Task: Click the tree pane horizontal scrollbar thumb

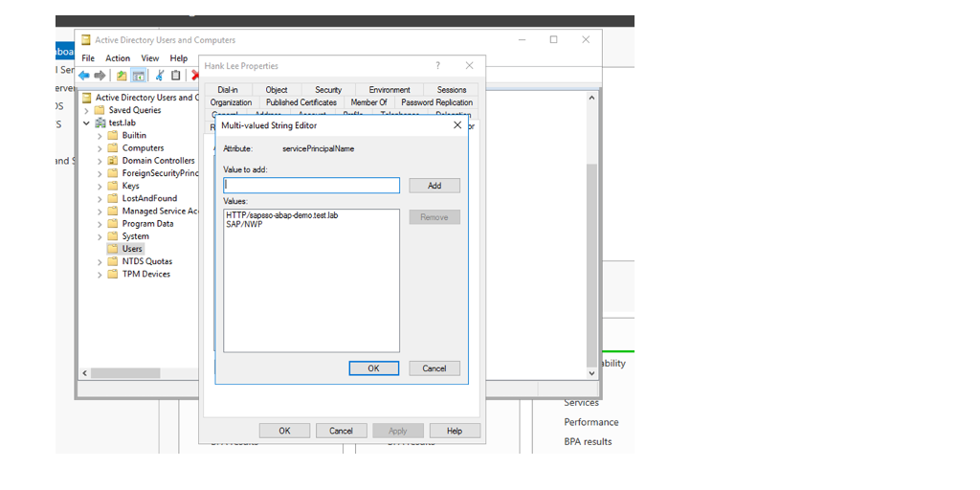Action: (x=125, y=373)
